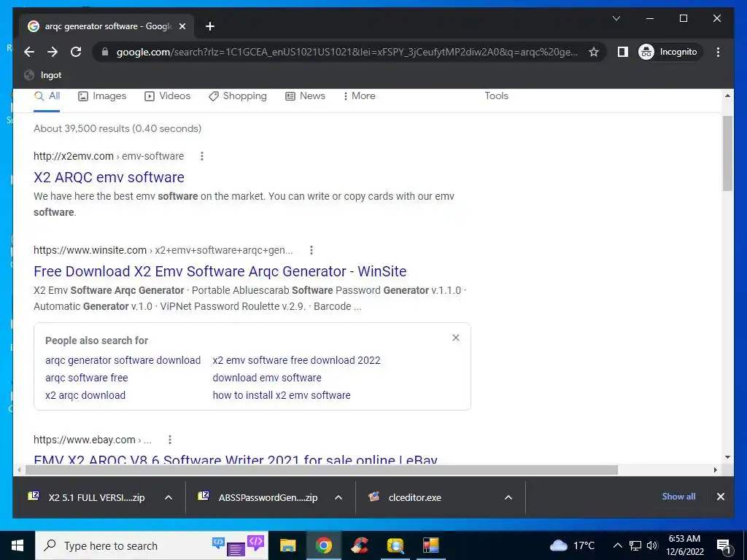Open the ABSSPasswordGen zip download
This screenshot has height=560, width=747.
pos(258,497)
